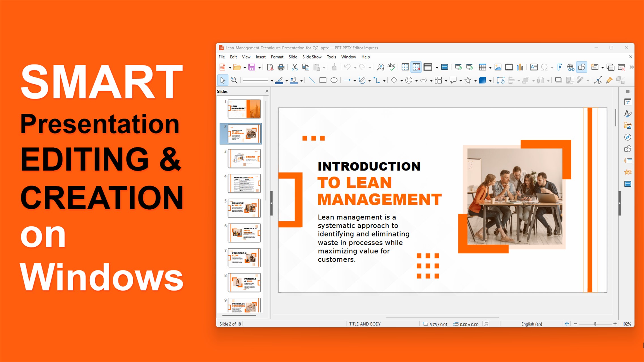Open the Stars and Banners shapes dropdown
This screenshot has width=644, height=362.
[x=475, y=81]
